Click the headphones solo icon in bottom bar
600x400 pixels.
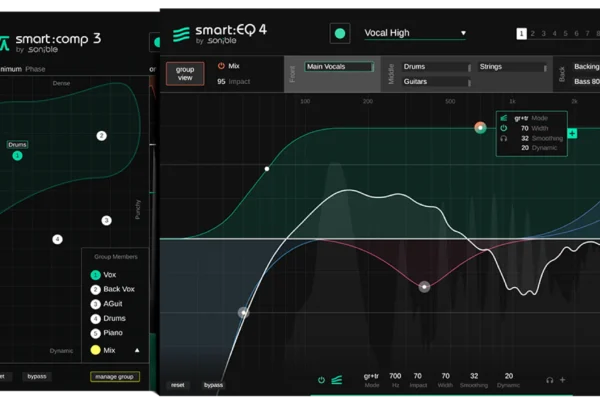coord(549,380)
